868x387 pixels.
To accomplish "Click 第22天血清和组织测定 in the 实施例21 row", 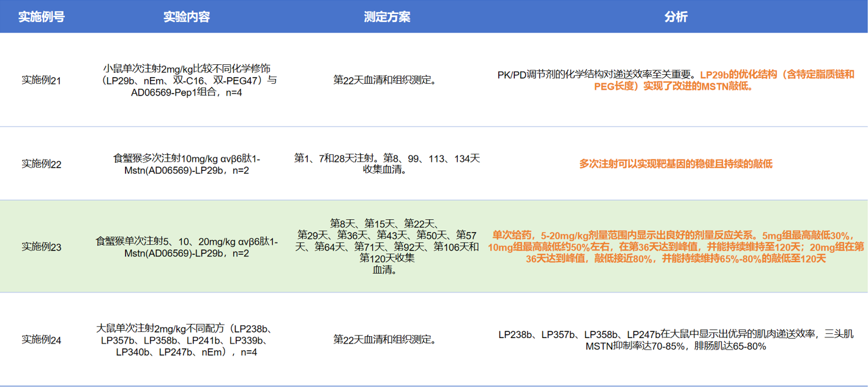I will click(387, 80).
